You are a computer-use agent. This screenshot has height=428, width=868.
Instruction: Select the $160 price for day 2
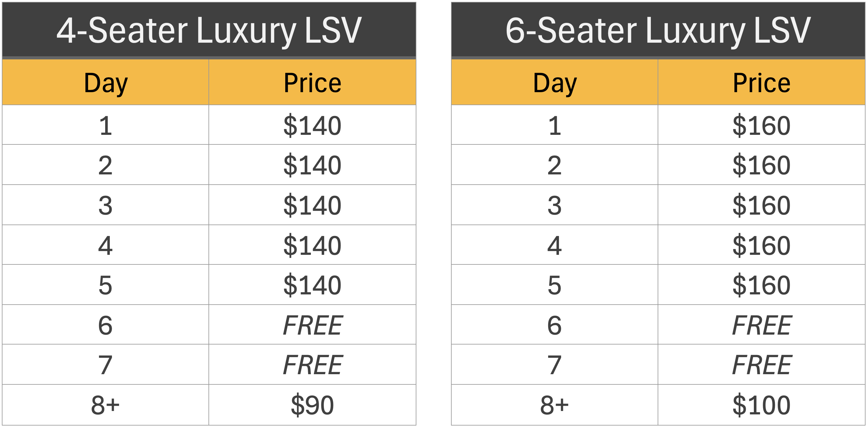pyautogui.click(x=762, y=165)
